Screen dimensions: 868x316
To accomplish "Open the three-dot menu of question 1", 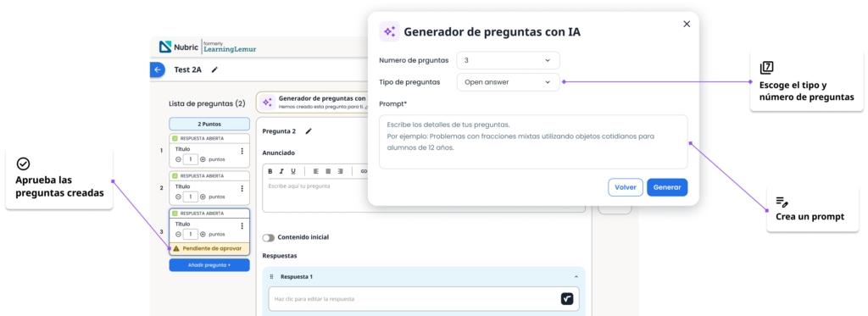I will tap(242, 151).
